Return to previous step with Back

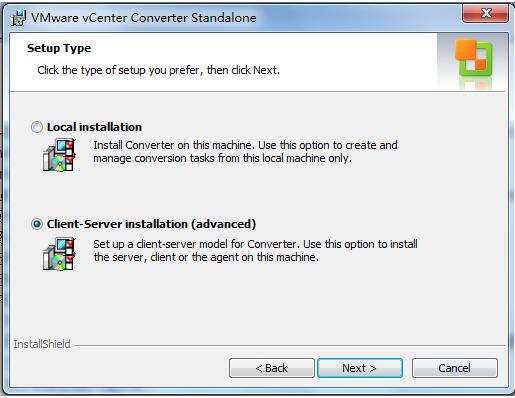point(271,368)
